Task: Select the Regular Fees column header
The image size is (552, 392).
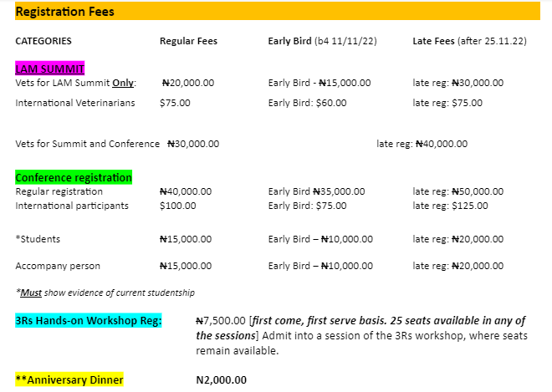Action: pos(188,41)
